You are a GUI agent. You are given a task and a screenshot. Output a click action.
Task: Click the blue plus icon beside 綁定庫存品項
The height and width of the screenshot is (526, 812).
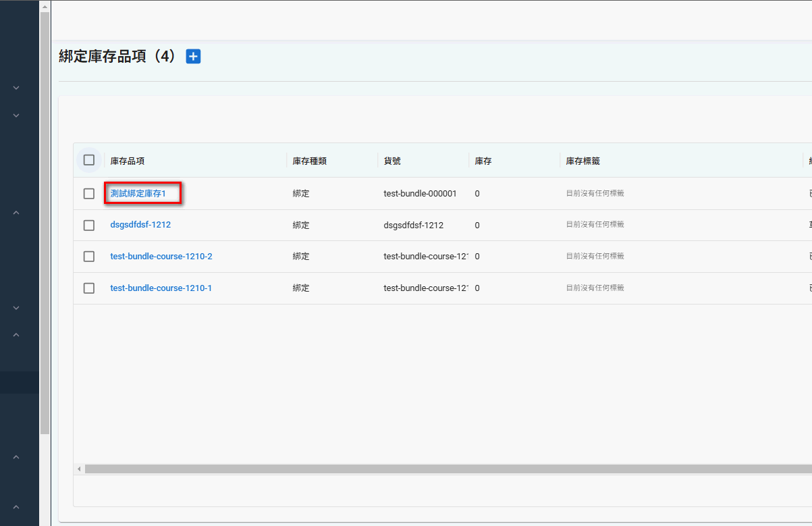tap(193, 57)
